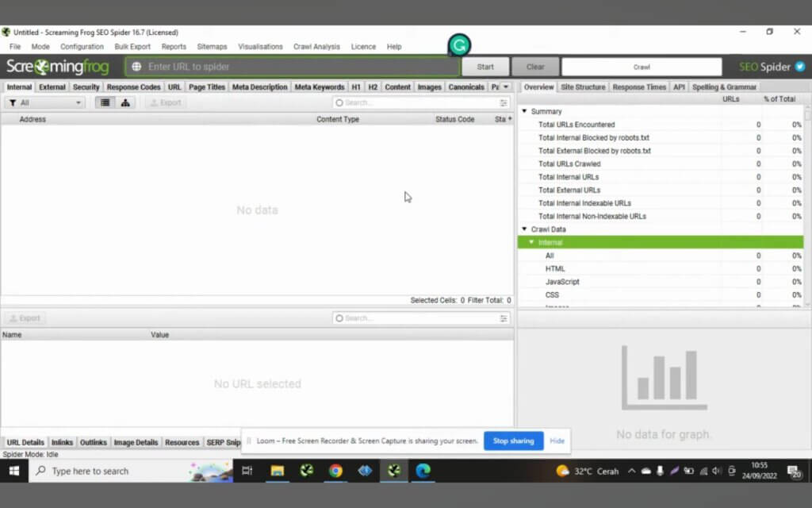This screenshot has height=508, width=812.
Task: Open Task View in taskbar
Action: click(247, 471)
